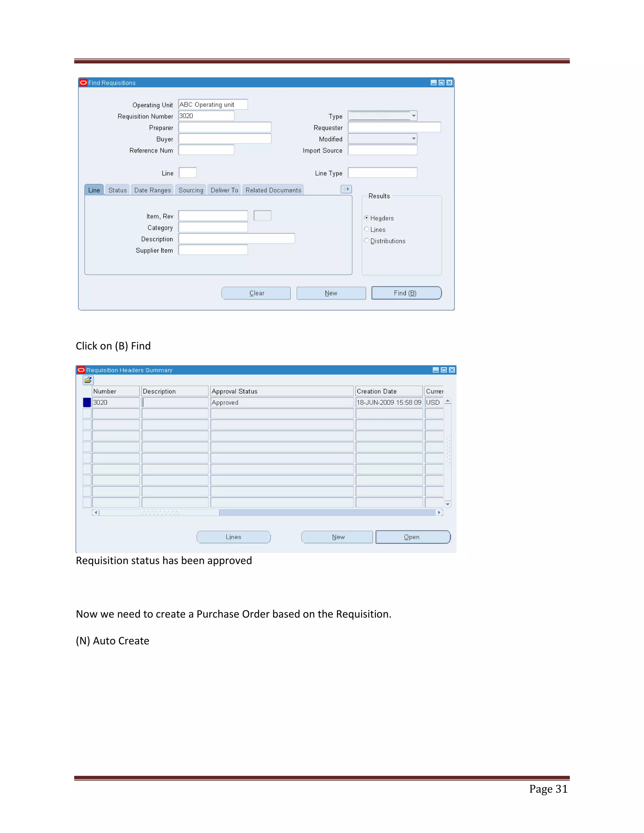Click the horizontal scrollbar left arrow
The width and height of the screenshot is (644, 833).
[x=96, y=513]
